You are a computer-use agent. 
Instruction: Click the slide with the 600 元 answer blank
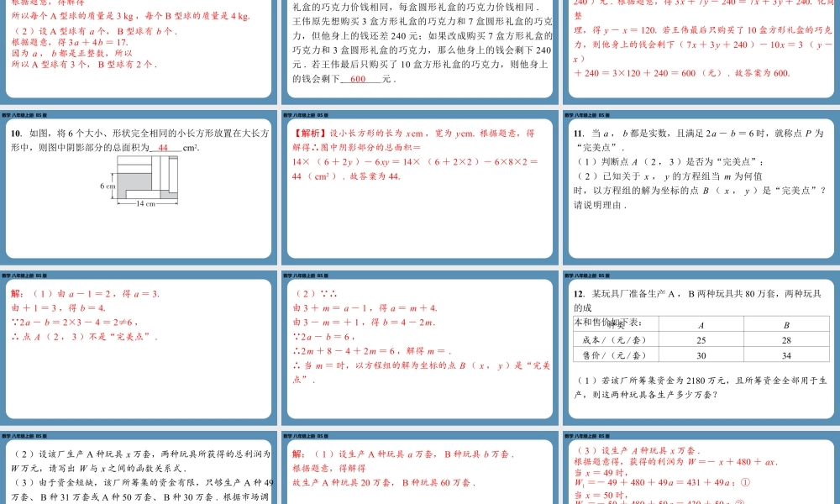(x=420, y=50)
